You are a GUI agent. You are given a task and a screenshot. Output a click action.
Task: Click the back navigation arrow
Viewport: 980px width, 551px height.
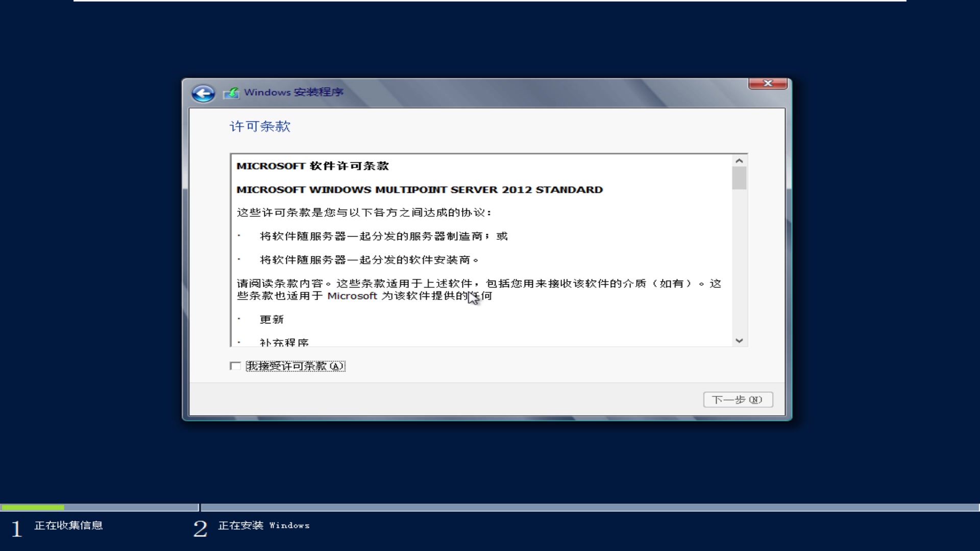click(203, 93)
